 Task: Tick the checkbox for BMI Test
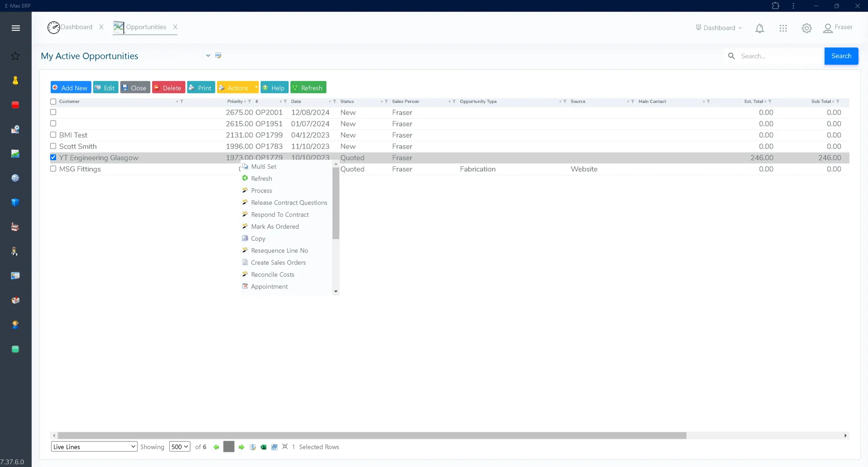53,135
